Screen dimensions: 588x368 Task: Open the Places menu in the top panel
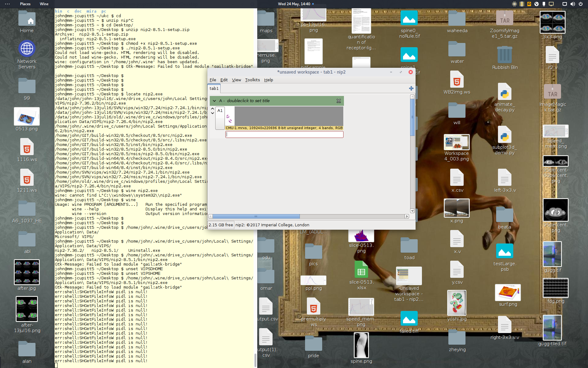[x=25, y=4]
